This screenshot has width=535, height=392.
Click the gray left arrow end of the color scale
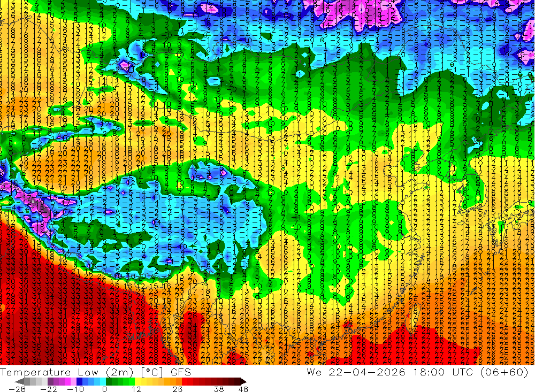19,381
